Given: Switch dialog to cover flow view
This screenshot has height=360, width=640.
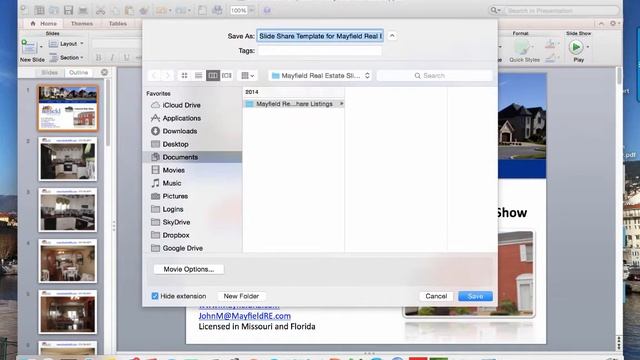Looking at the screenshot, I should coord(227,76).
